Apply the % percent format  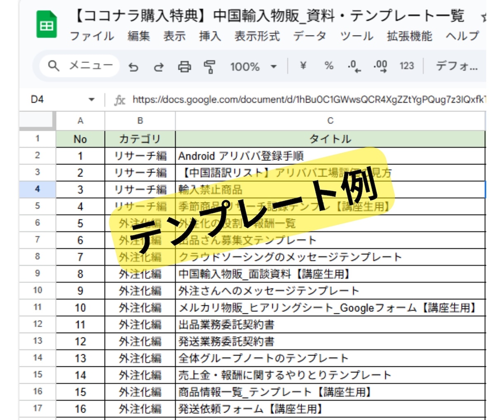[x=329, y=66]
